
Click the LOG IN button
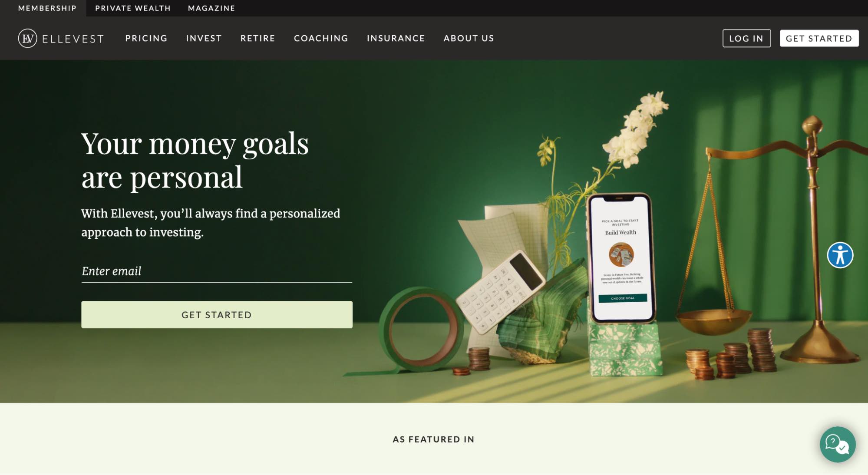click(746, 37)
